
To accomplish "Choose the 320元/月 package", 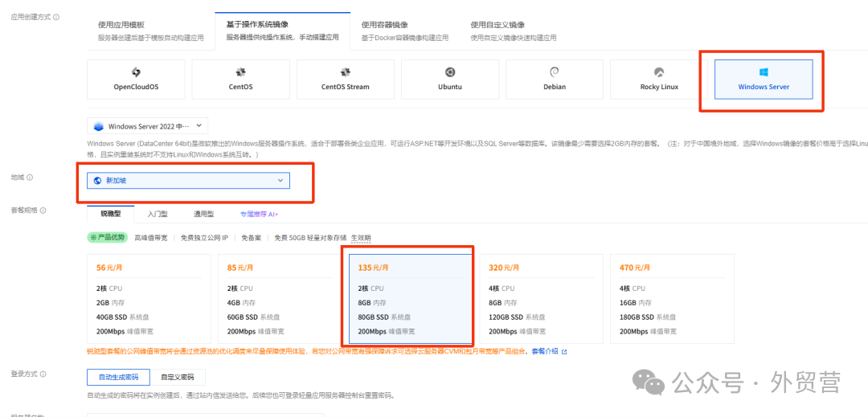I will click(x=542, y=299).
